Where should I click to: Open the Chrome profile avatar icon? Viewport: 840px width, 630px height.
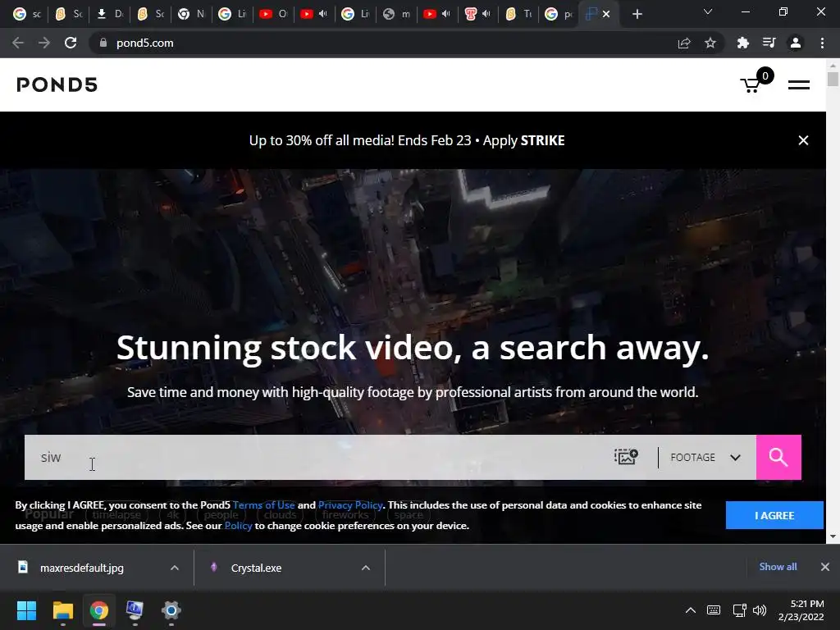pyautogui.click(x=796, y=43)
